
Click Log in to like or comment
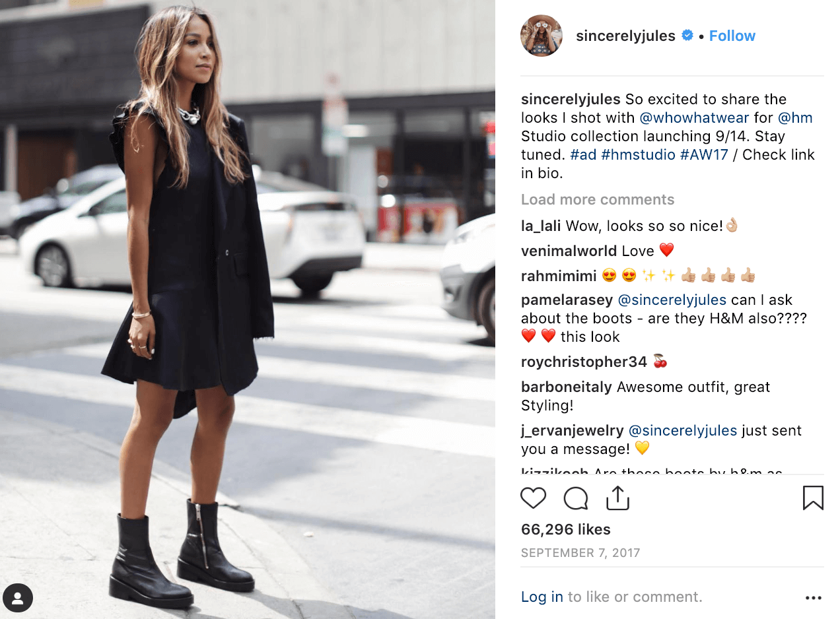click(542, 597)
